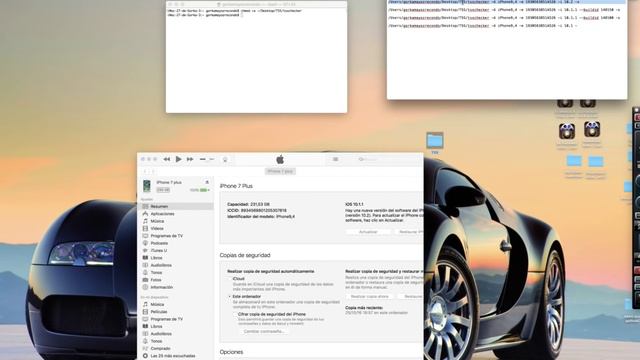Click the iOS 10.1.1 version label
Image resolution: width=640 pixels, height=360 pixels.
tap(354, 204)
